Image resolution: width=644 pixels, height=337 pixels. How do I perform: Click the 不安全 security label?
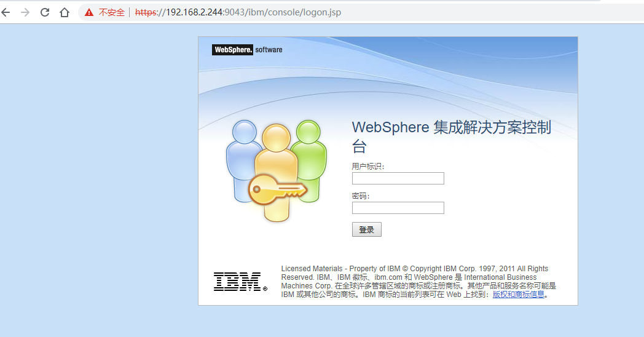click(x=111, y=12)
